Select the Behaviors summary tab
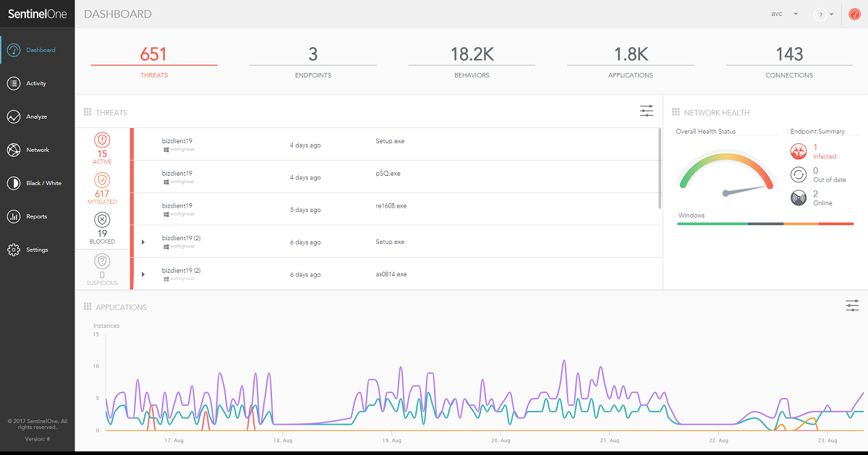Screen dimensions: 868x455 472,61
